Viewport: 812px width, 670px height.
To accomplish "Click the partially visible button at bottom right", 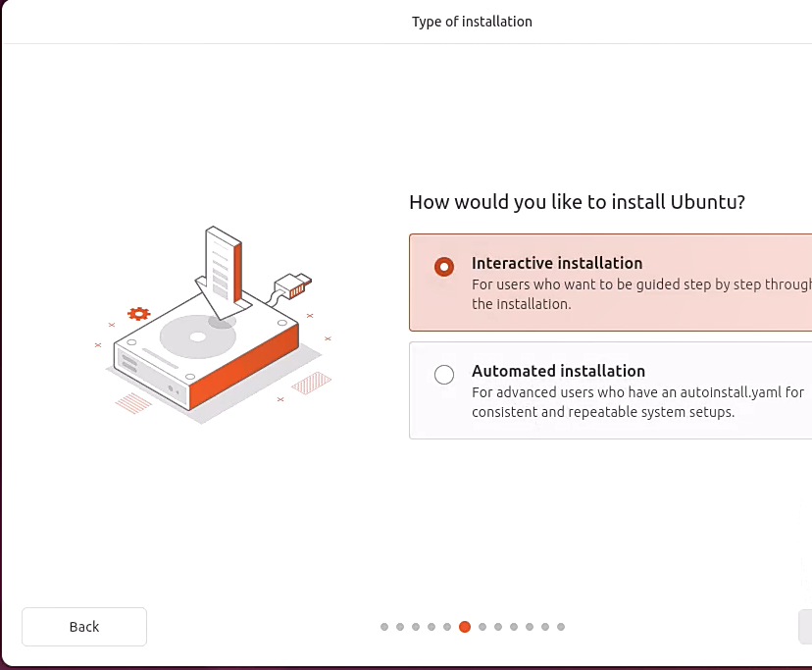I will click(808, 626).
